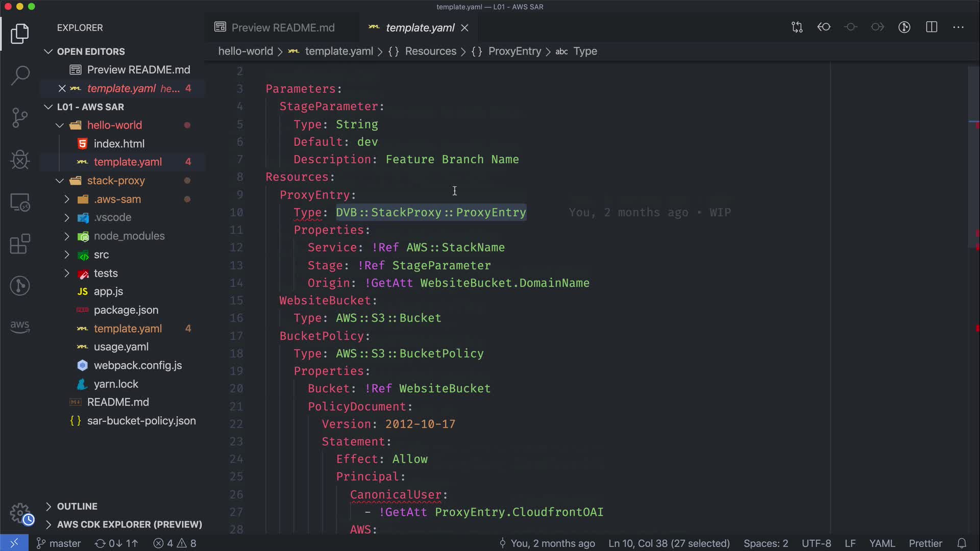980x551 pixels.
Task: Click the editor minimap scrollbar
Action: [x=973, y=153]
